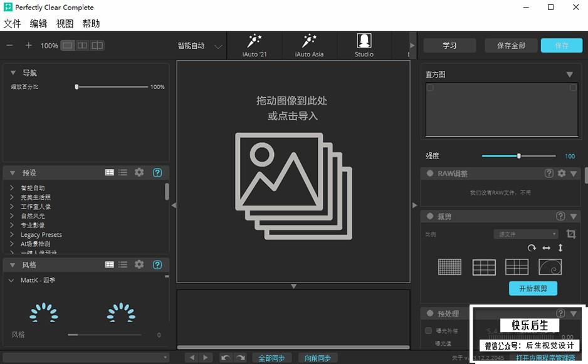Rotate the image clockwise

(532, 248)
